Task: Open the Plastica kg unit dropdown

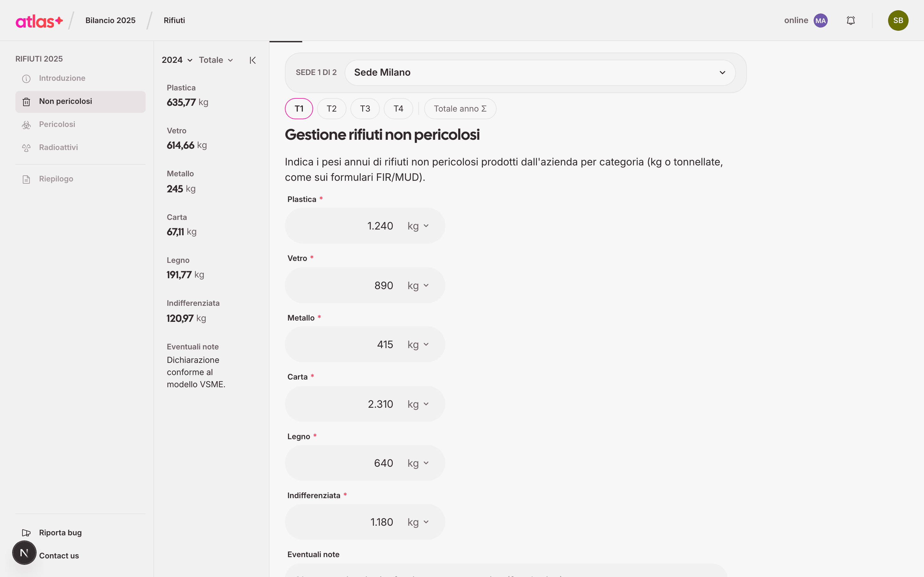Action: click(418, 226)
